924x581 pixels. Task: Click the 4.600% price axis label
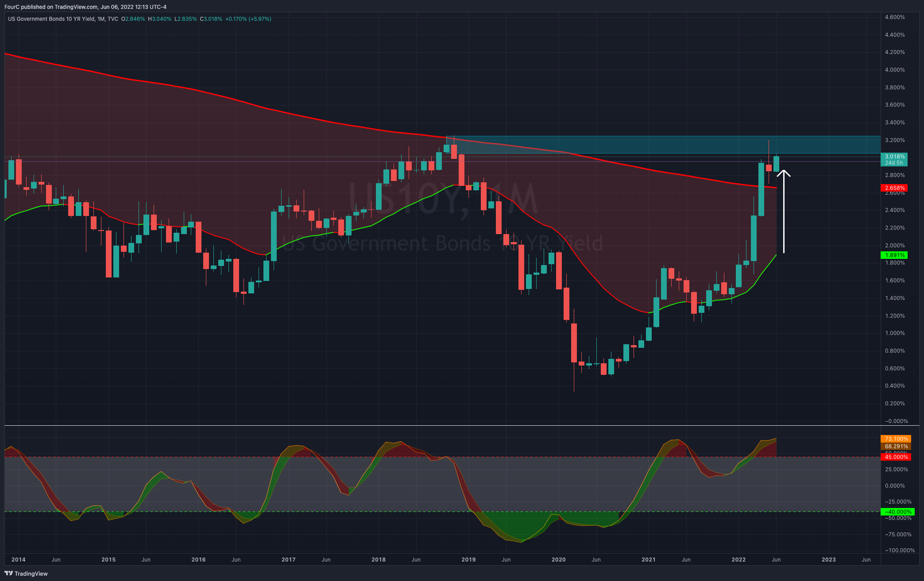point(895,17)
